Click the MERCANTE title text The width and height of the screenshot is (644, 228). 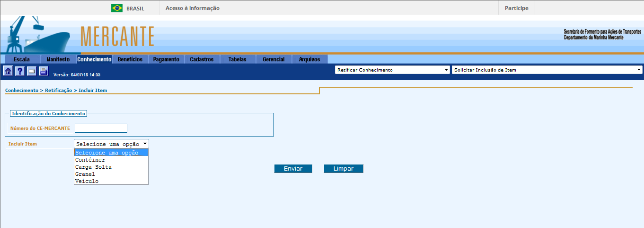pyautogui.click(x=118, y=36)
